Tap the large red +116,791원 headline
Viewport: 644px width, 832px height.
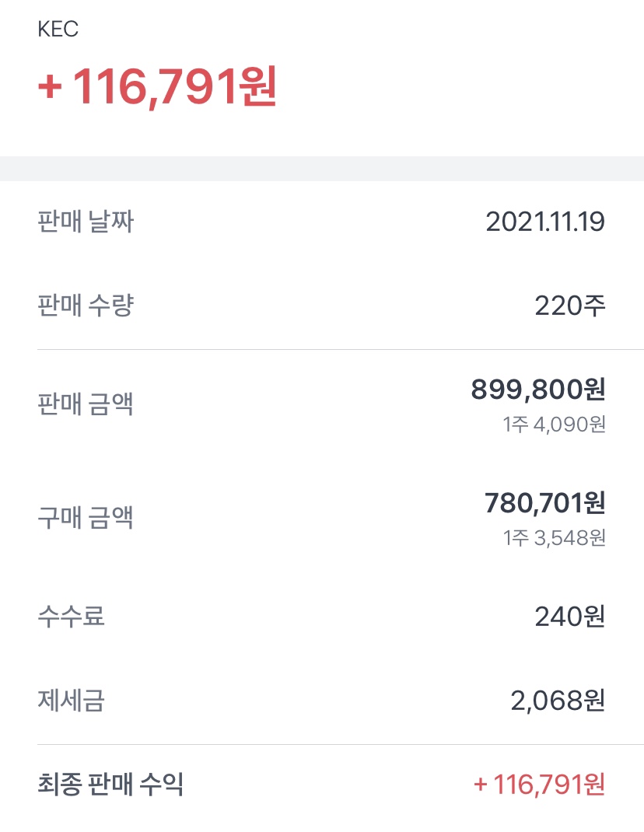[x=157, y=88]
